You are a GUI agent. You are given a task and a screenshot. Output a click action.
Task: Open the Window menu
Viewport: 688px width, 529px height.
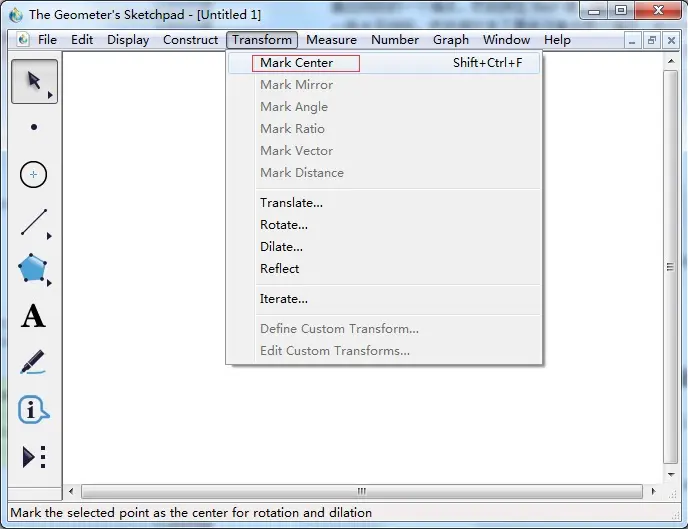click(x=506, y=40)
